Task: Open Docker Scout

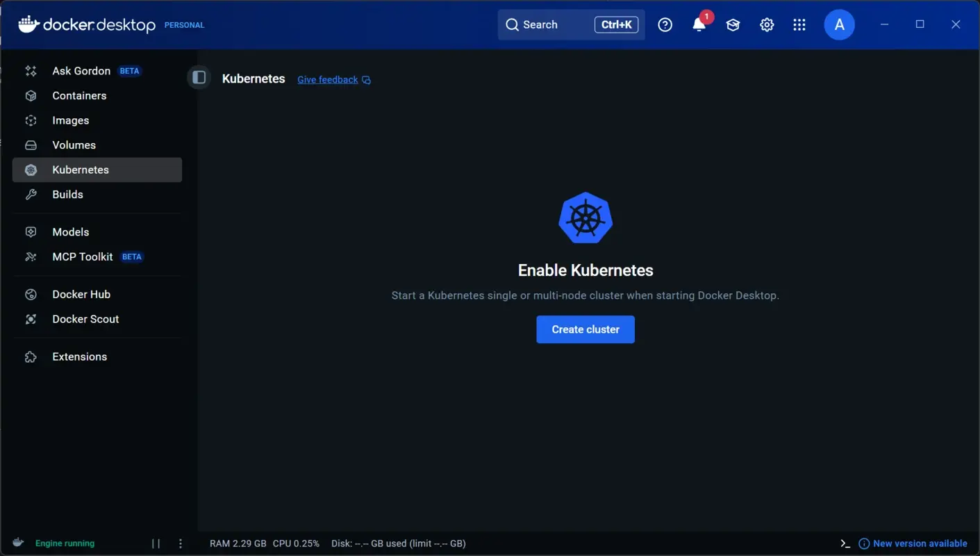Action: pos(85,319)
